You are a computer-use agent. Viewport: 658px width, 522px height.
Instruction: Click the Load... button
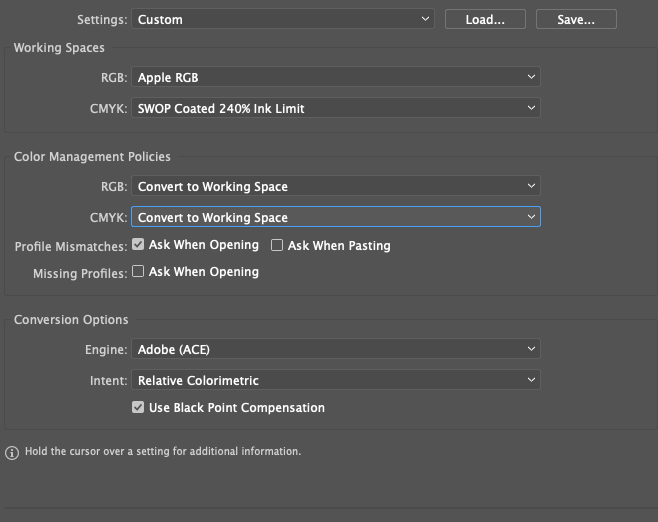pyautogui.click(x=485, y=19)
